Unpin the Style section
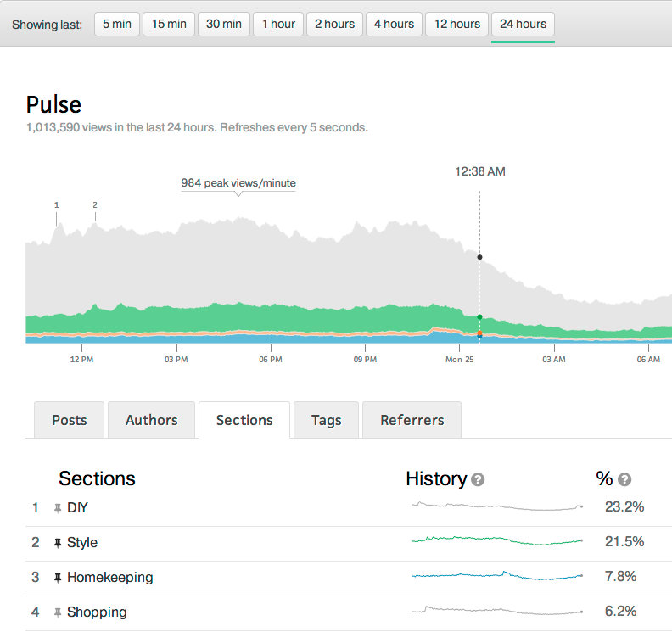This screenshot has width=672, height=632. 58,543
